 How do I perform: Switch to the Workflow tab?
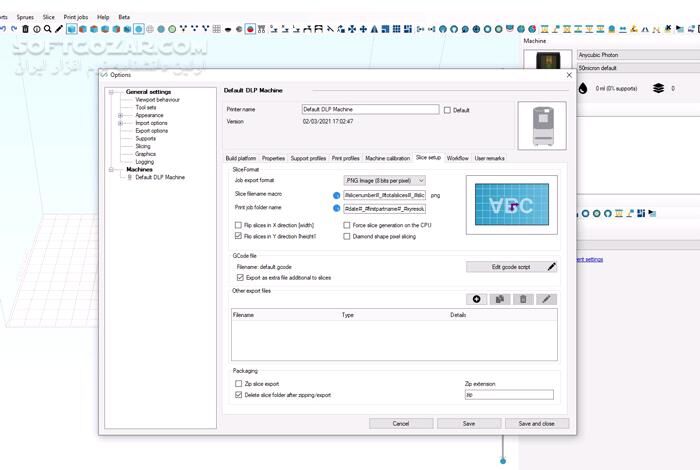click(x=458, y=158)
